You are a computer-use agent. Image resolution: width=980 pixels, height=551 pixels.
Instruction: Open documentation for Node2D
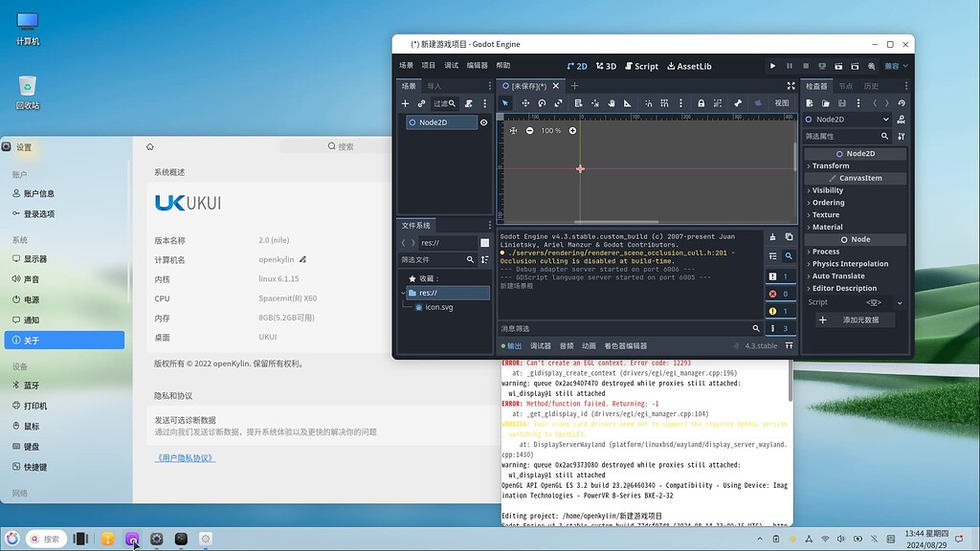coord(902,120)
